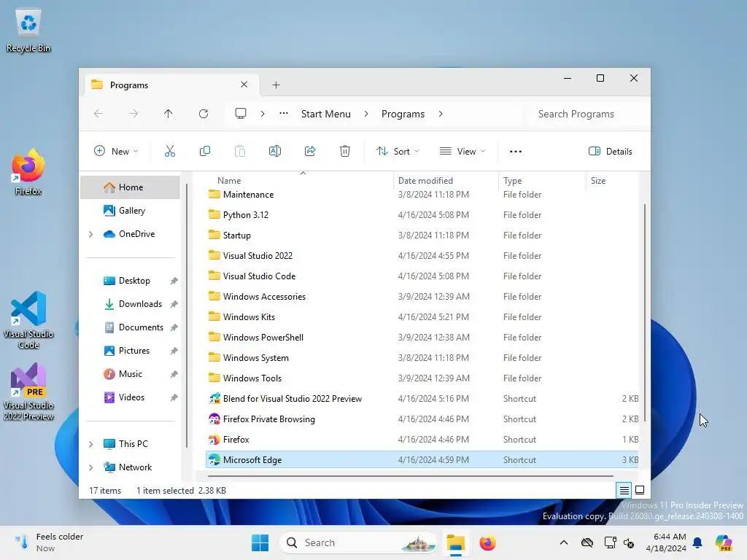Viewport: 747px width, 560px height.
Task: Close the Programs tab
Action: pyautogui.click(x=244, y=85)
